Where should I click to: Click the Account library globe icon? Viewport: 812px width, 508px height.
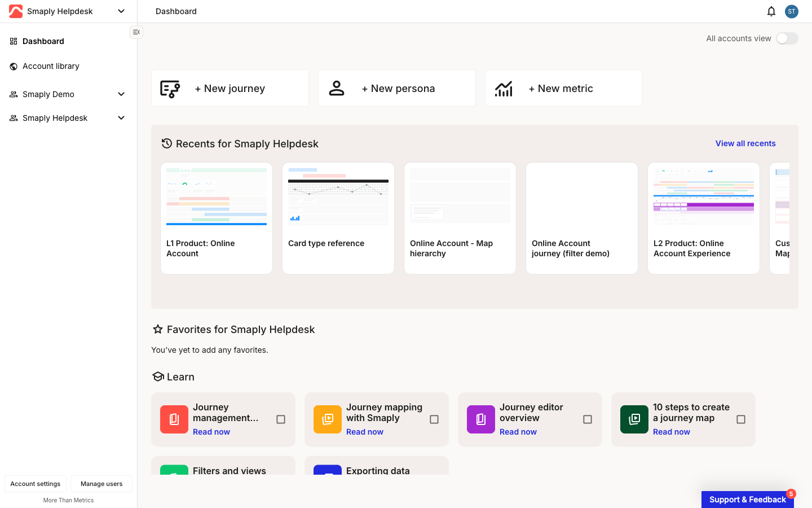coord(14,66)
